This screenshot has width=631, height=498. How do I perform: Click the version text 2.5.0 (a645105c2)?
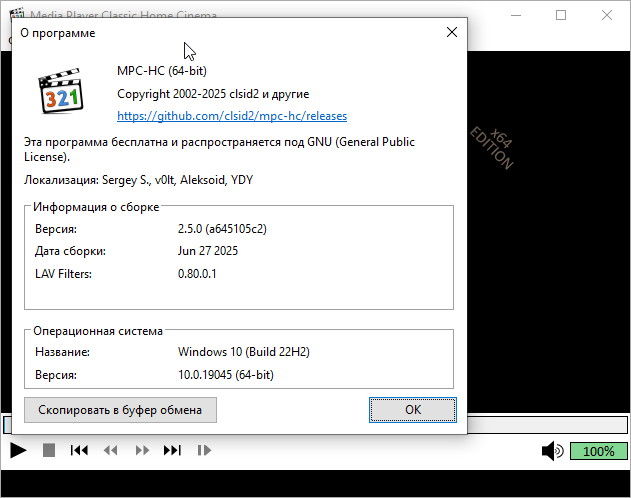(x=222, y=229)
